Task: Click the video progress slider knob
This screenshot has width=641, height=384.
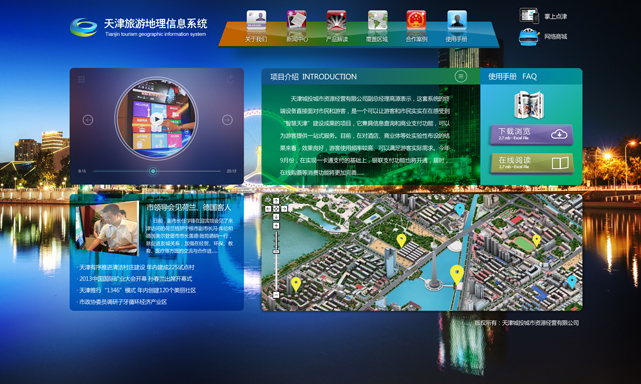Action: (x=153, y=171)
